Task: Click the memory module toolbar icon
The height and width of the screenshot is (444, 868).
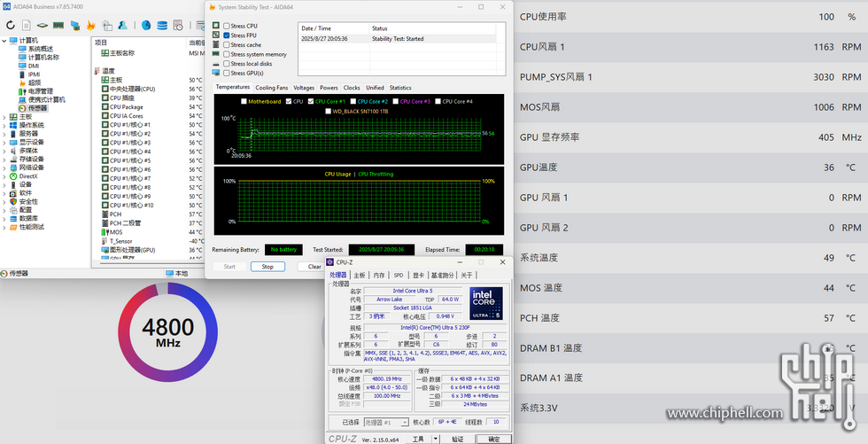Action: 58,25
